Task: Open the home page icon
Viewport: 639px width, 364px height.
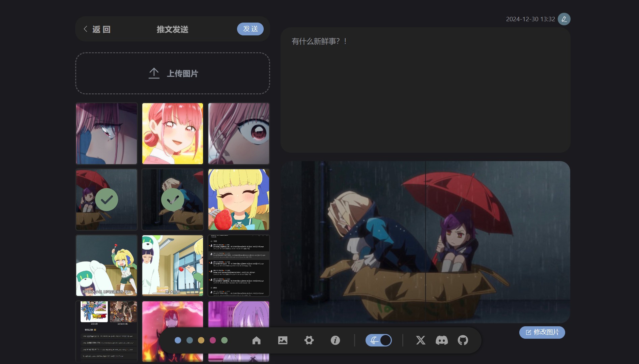Action: (256, 340)
